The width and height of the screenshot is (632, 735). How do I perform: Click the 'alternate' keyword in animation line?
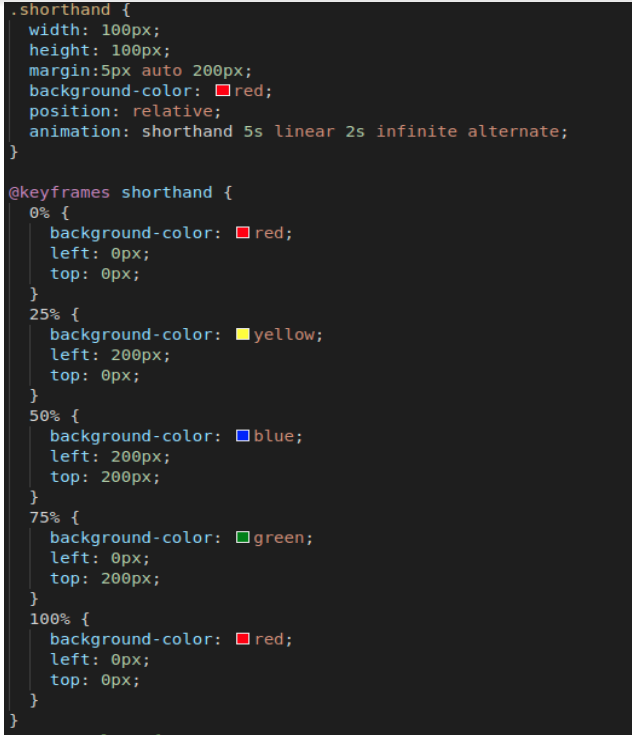(513, 132)
